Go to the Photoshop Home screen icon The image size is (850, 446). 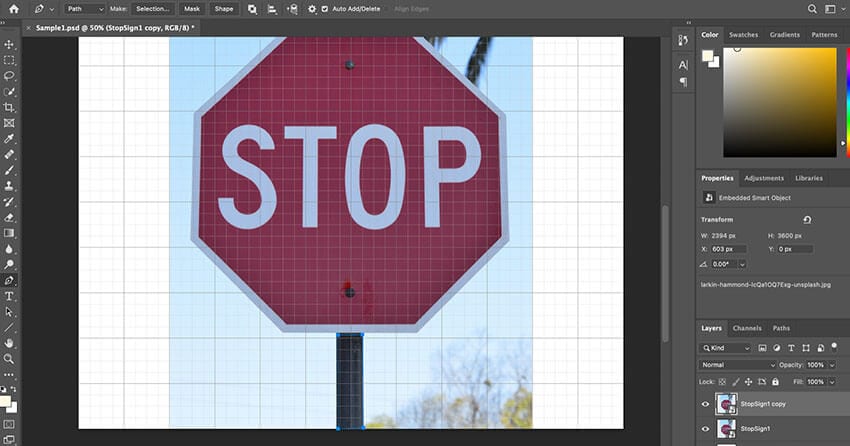(x=14, y=9)
